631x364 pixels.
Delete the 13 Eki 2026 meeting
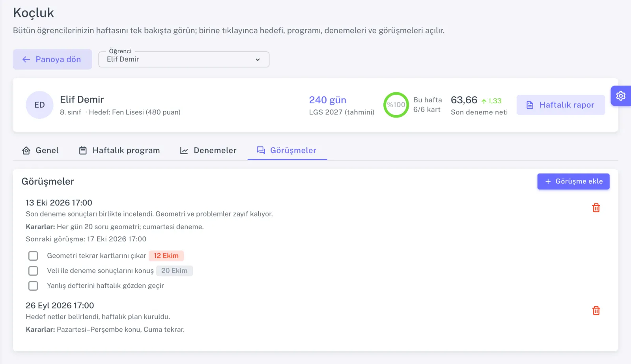pyautogui.click(x=596, y=208)
